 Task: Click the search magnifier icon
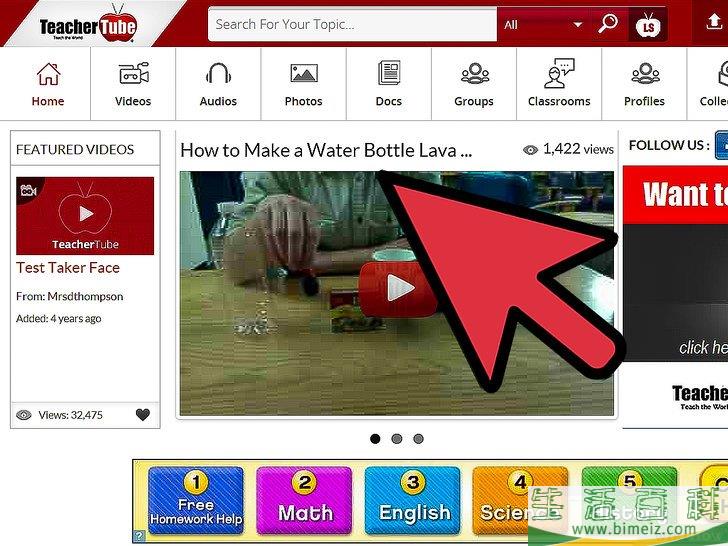608,23
